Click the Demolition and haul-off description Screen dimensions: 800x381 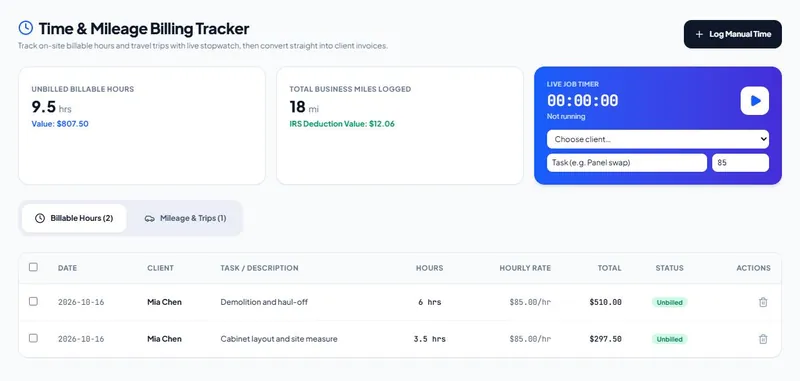264,302
